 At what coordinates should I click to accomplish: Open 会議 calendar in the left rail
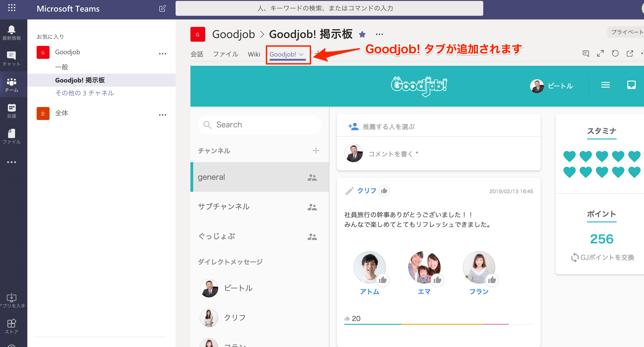click(x=12, y=111)
